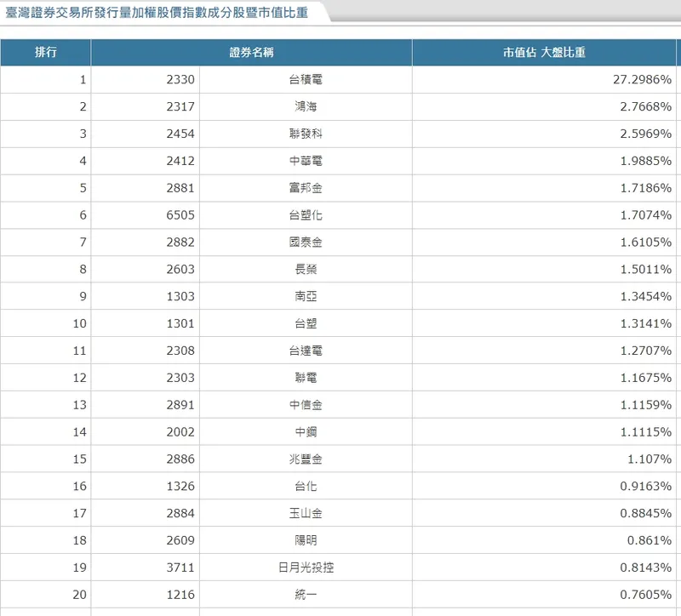The width and height of the screenshot is (681, 616).
Task: Click the 市值佔 大盤比重 column header
Action: (544, 53)
